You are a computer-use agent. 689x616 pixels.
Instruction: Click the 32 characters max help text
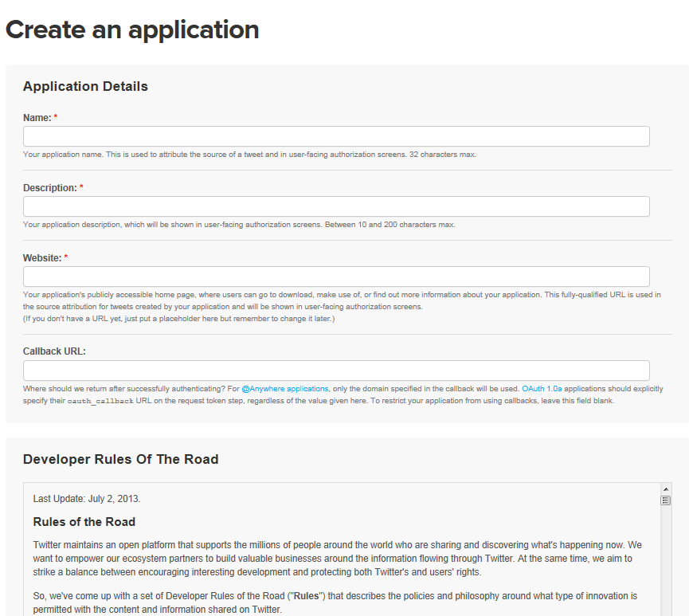point(443,155)
